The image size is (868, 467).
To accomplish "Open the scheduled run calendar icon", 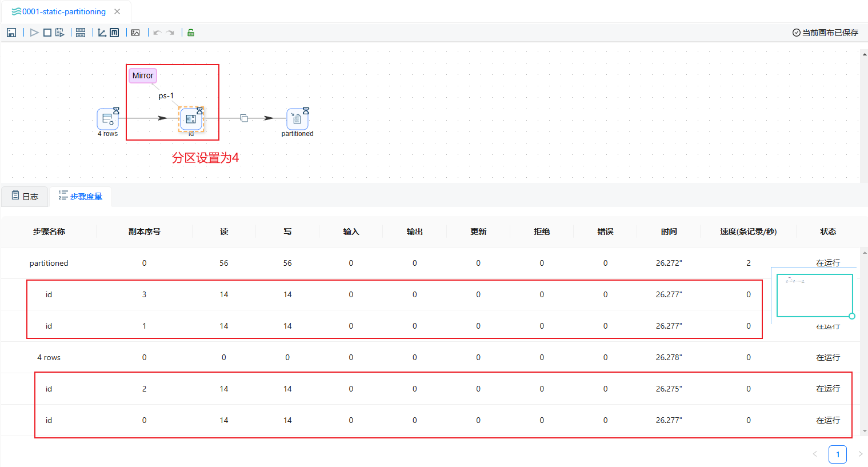I will [x=59, y=33].
